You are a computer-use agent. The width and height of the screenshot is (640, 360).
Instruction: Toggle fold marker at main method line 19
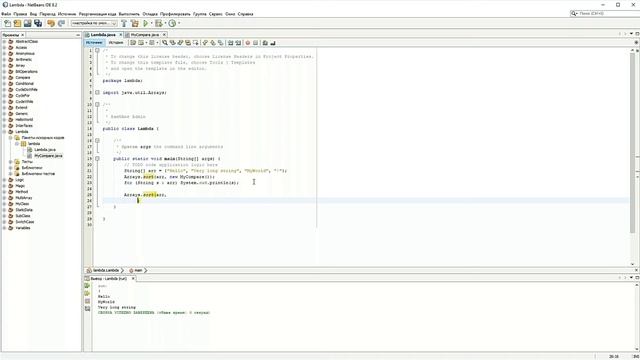tap(97, 158)
